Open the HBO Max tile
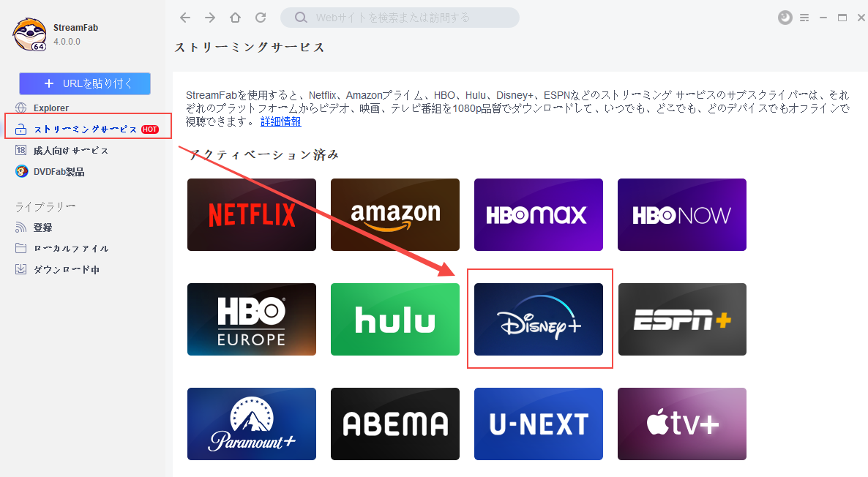 pos(539,214)
